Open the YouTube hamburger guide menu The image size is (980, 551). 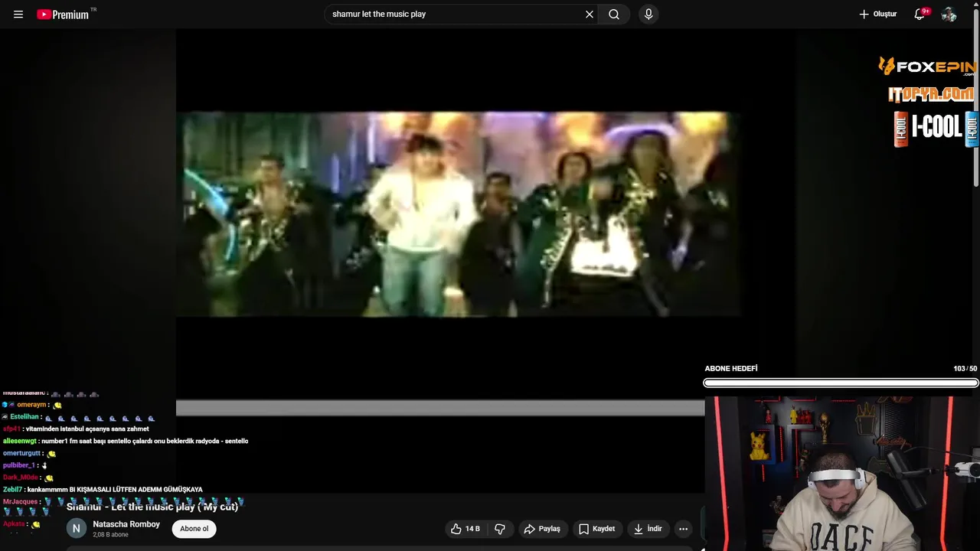pyautogui.click(x=18, y=15)
